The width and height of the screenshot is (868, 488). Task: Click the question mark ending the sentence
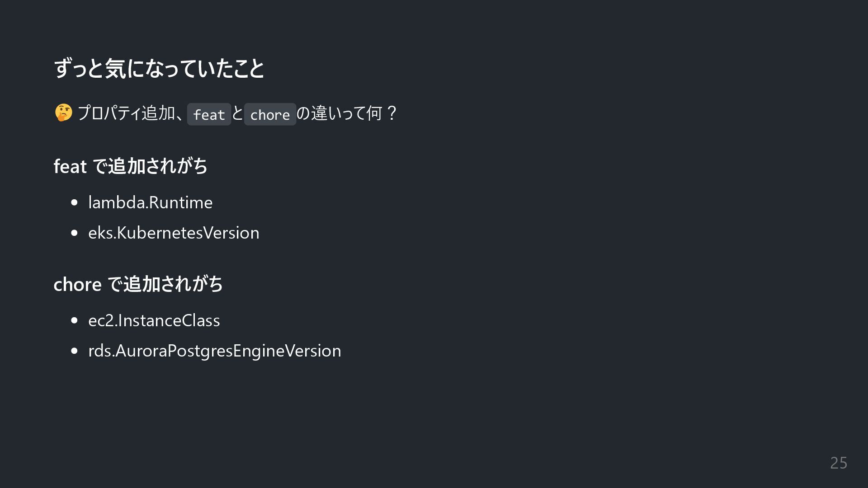tap(392, 113)
